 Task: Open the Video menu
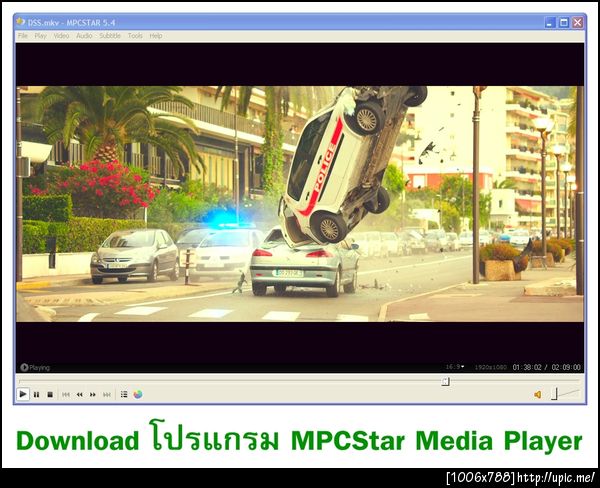pyautogui.click(x=61, y=36)
